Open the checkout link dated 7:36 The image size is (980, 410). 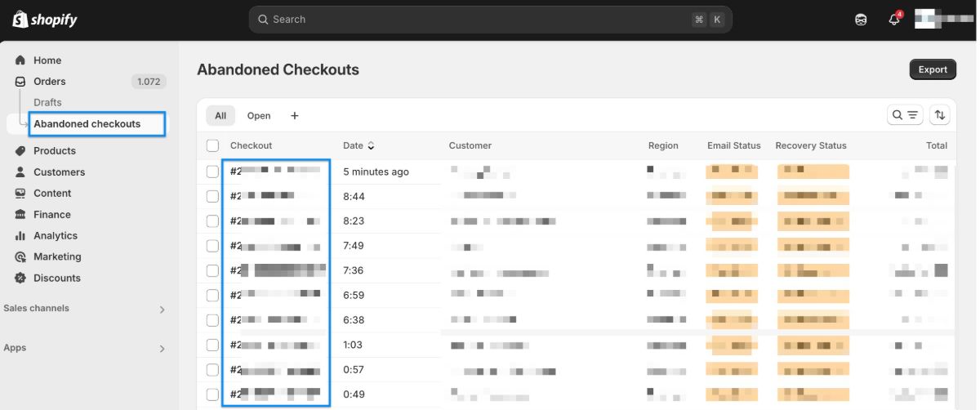pos(278,270)
